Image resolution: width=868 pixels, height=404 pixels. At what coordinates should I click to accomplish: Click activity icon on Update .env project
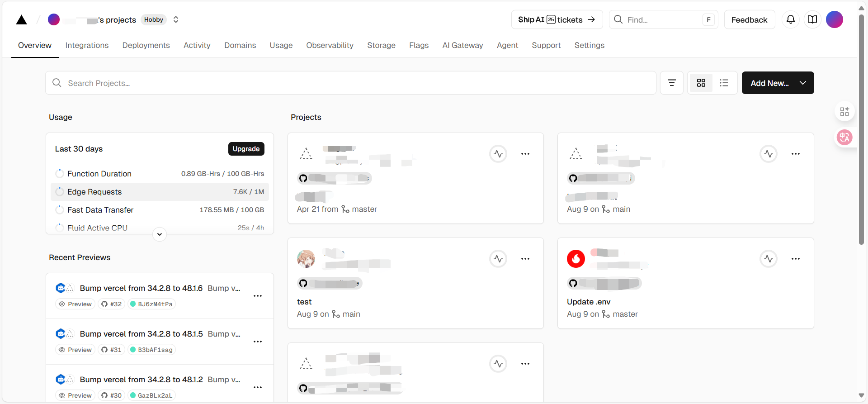point(768,259)
